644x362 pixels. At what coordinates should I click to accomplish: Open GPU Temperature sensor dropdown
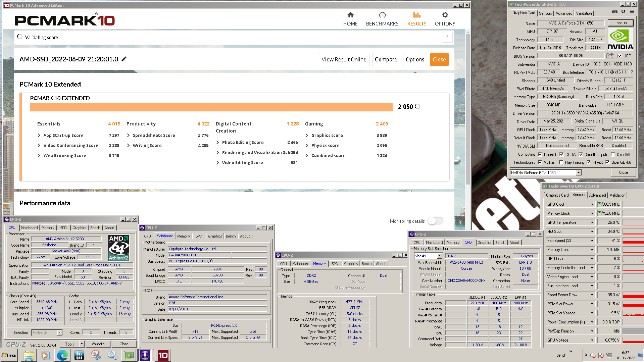[592, 222]
